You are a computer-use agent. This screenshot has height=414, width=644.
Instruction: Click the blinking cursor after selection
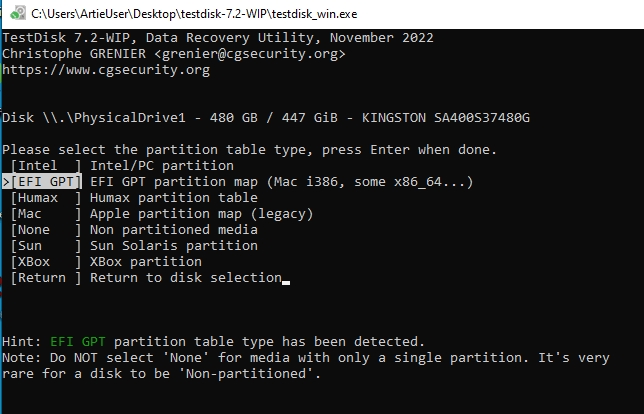286,282
